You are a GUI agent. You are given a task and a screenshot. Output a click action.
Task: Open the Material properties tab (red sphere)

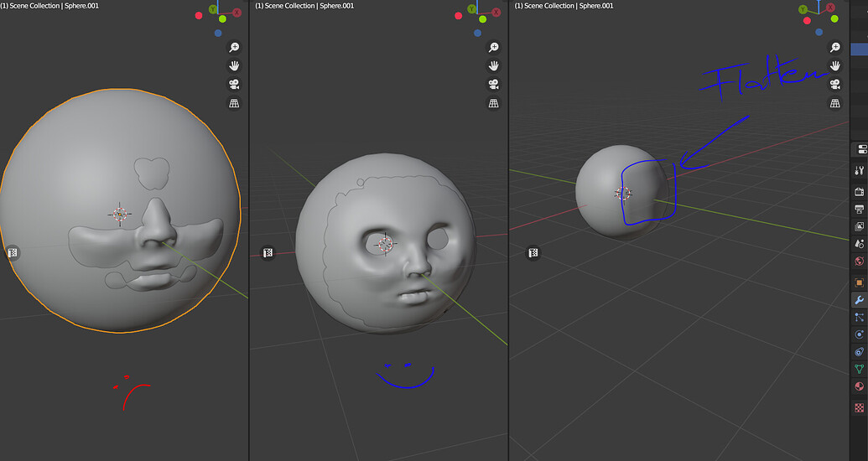pos(859,386)
